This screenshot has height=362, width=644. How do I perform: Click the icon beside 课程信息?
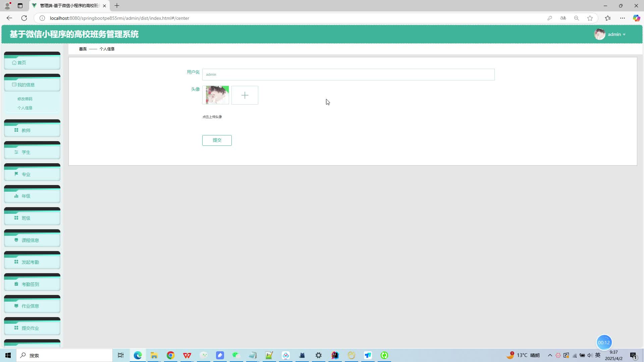pyautogui.click(x=16, y=240)
